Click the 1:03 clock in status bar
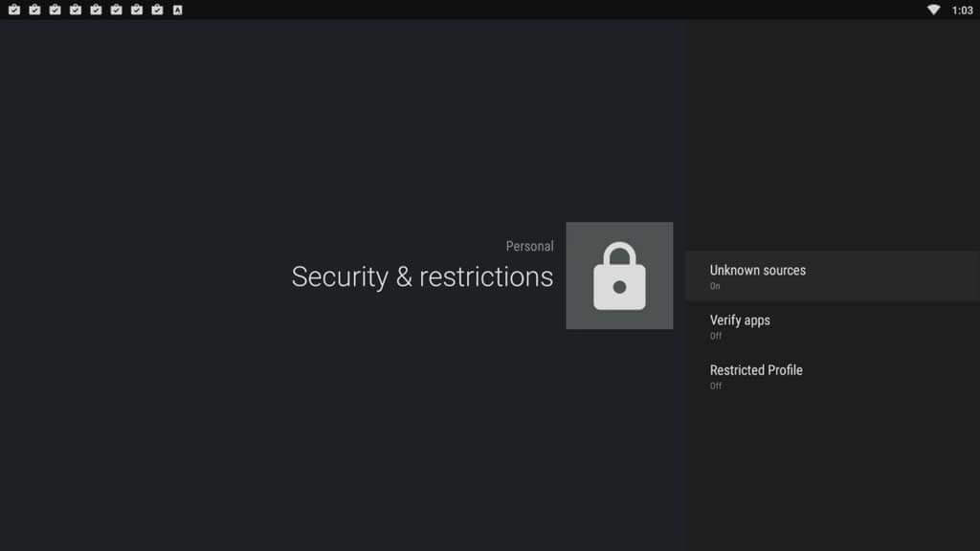980x551 pixels. [963, 10]
